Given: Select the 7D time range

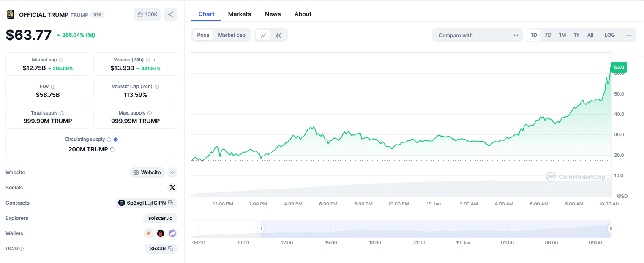Looking at the screenshot, I should (548, 35).
